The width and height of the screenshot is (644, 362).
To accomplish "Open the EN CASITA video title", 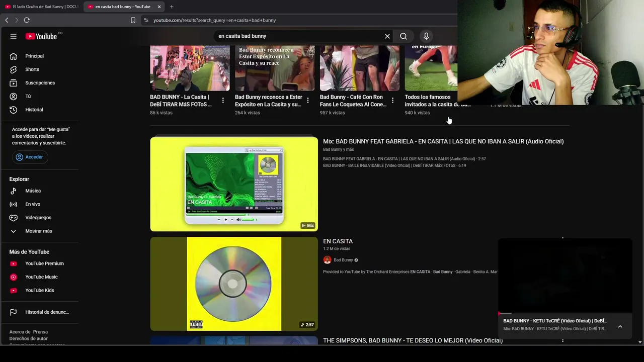I will (338, 241).
